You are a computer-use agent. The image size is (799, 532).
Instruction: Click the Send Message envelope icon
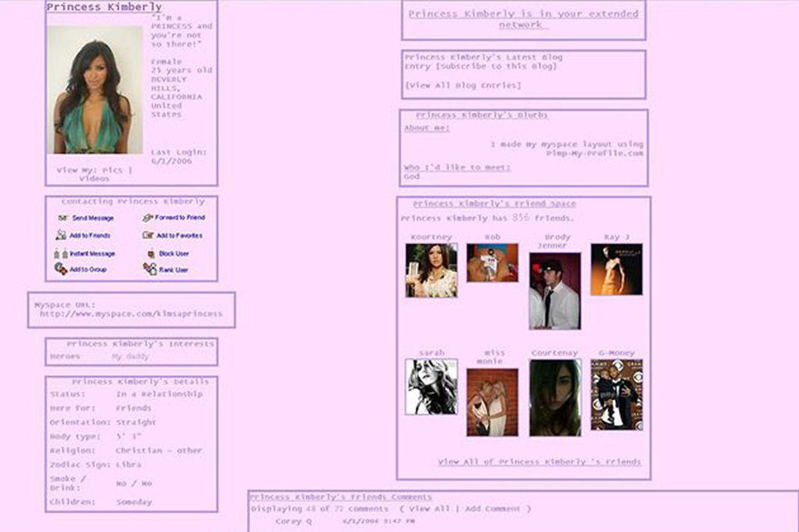tap(63, 218)
